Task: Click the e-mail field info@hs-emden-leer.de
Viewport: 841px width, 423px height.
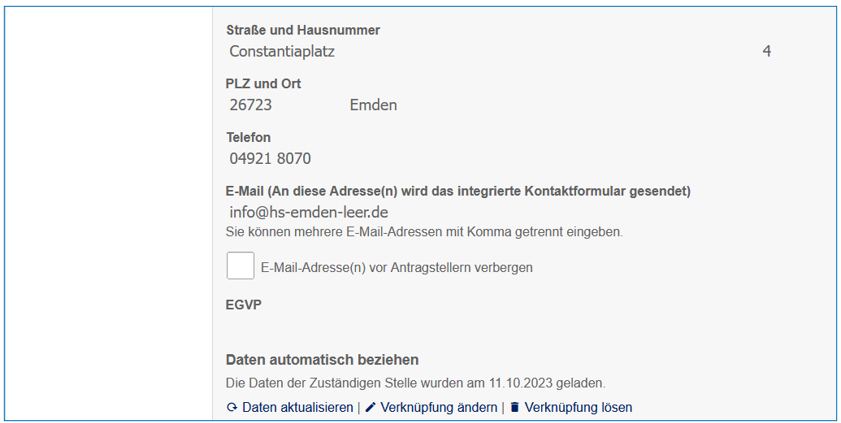Action: [308, 212]
